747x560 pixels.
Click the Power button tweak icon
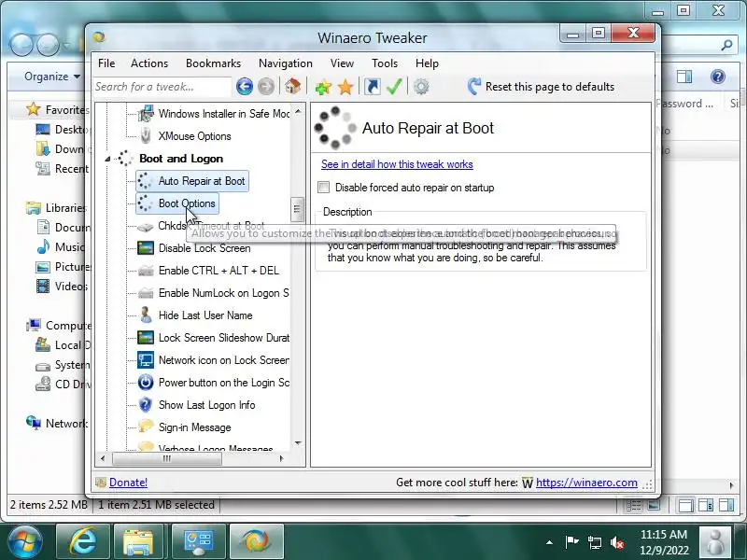point(146,382)
